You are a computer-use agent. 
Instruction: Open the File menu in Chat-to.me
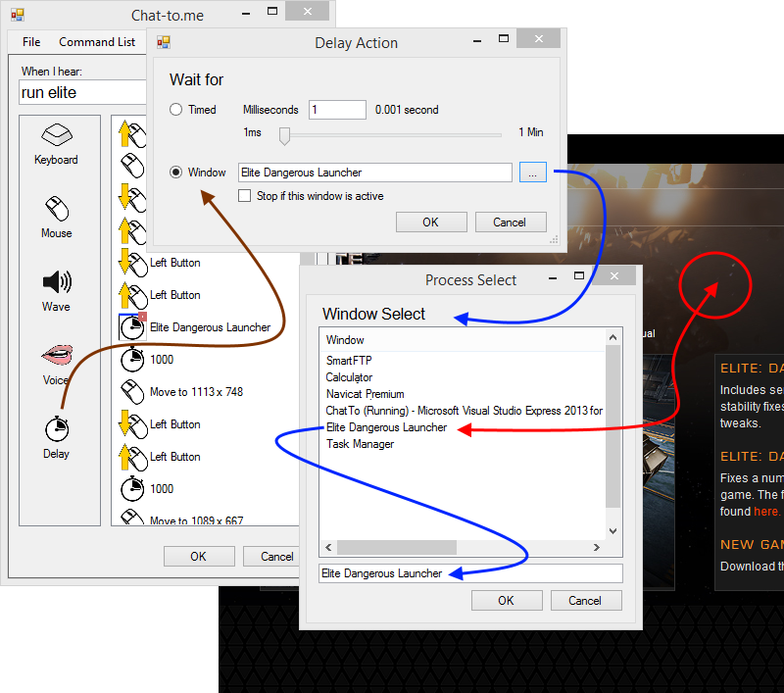click(31, 42)
